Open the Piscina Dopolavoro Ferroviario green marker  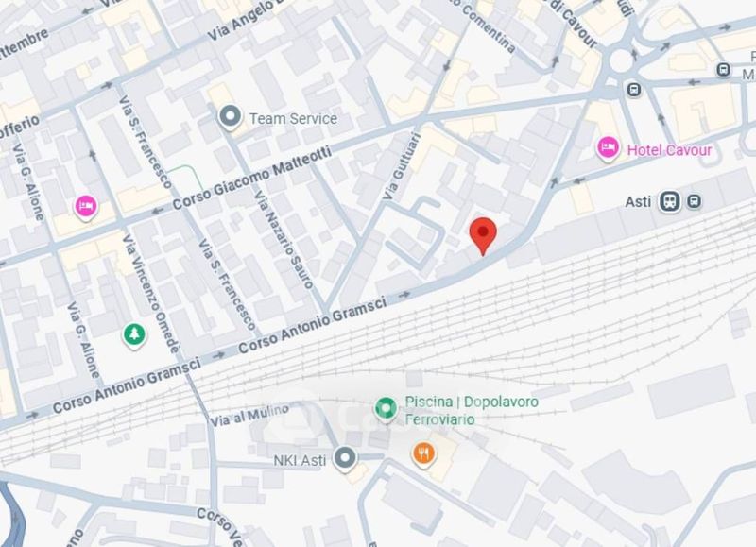pyautogui.click(x=386, y=409)
